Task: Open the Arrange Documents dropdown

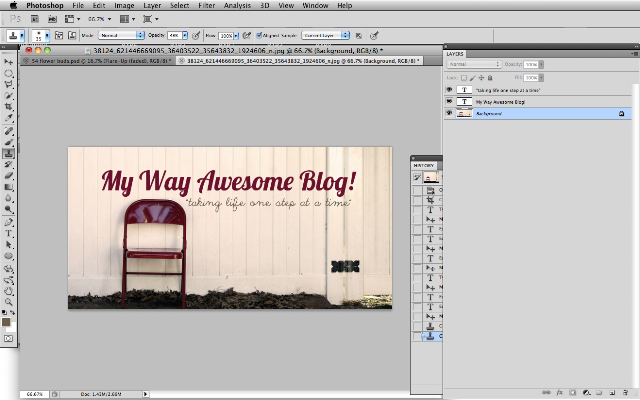Action: point(127,19)
